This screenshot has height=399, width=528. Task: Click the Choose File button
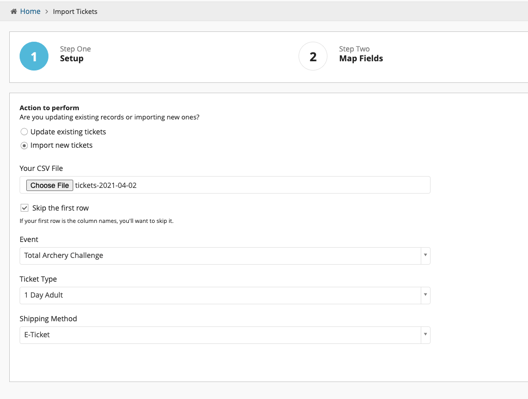[x=50, y=185]
